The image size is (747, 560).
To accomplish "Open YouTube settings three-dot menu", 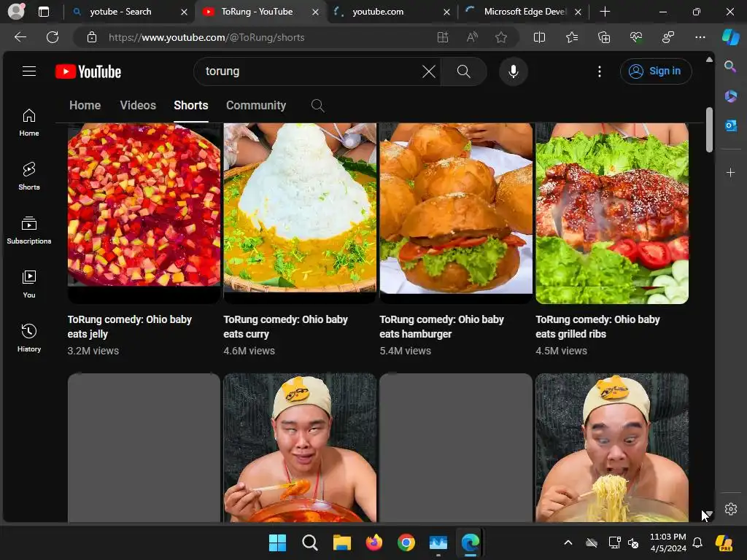I will [600, 71].
